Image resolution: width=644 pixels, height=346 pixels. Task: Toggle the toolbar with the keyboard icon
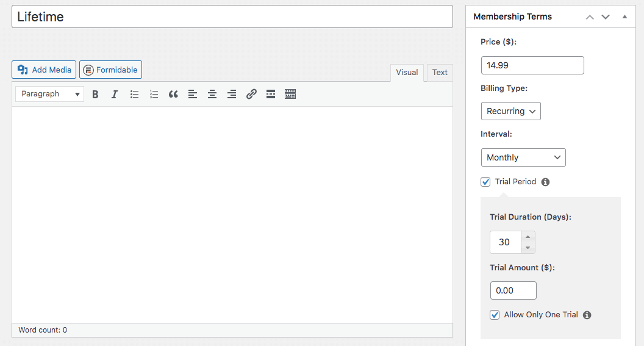point(290,94)
